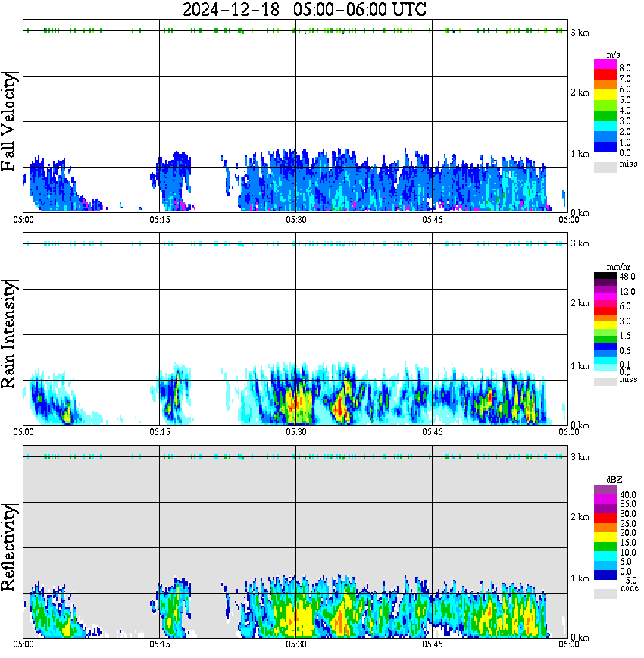Click the -5.0 value in dBZ legend

pos(628,581)
